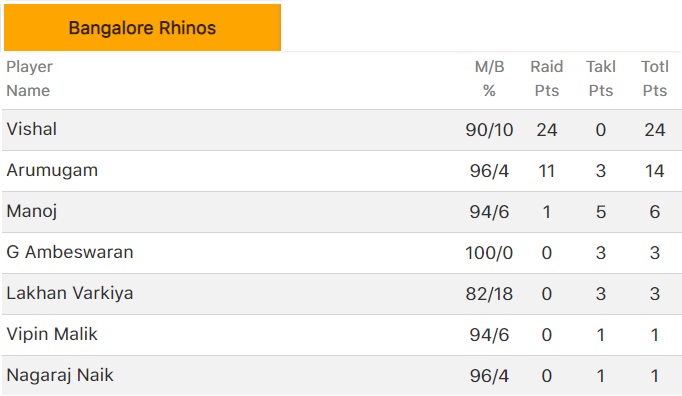
Task: Click Arumugam's total points 14
Action: pyautogui.click(x=655, y=171)
